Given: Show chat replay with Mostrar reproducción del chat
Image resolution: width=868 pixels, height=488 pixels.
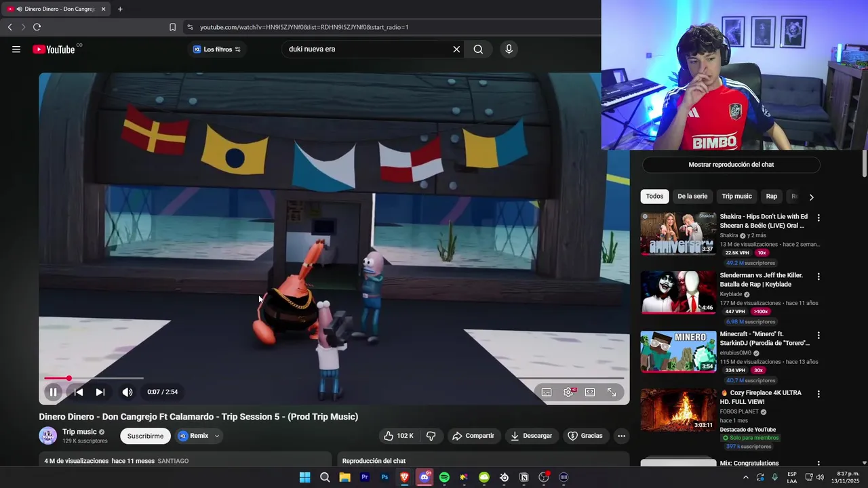Looking at the screenshot, I should tap(731, 165).
